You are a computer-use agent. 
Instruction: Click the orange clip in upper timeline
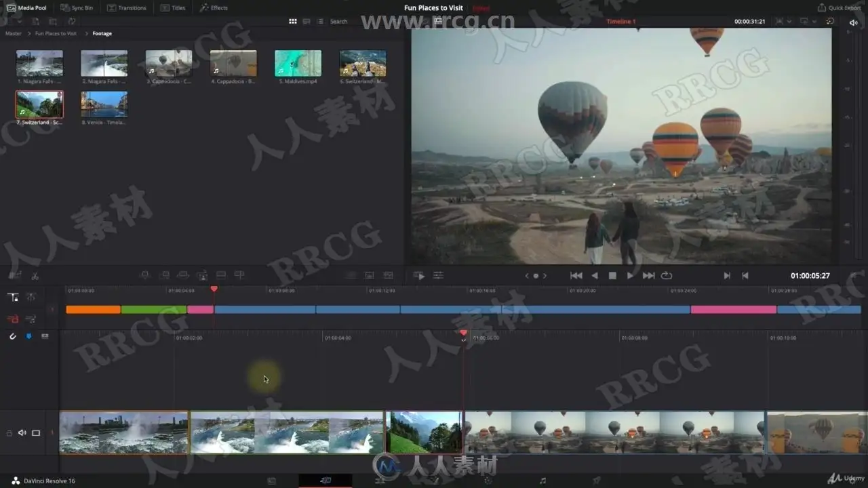93,310
